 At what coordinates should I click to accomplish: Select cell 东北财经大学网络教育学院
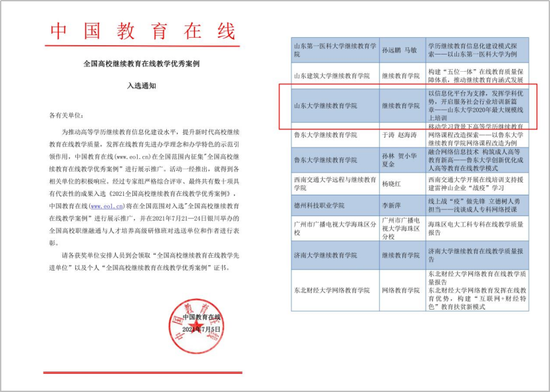335,290
